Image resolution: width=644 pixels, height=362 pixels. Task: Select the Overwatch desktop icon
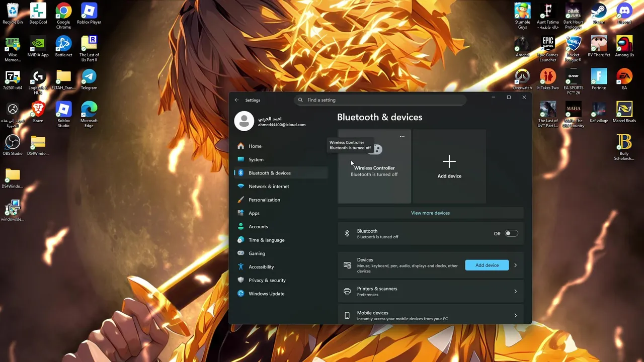pos(523,79)
